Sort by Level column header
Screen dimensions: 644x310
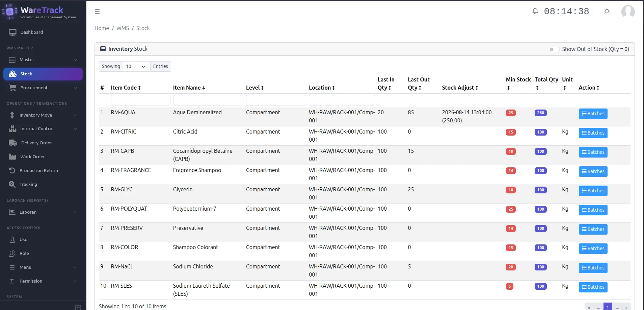click(255, 88)
